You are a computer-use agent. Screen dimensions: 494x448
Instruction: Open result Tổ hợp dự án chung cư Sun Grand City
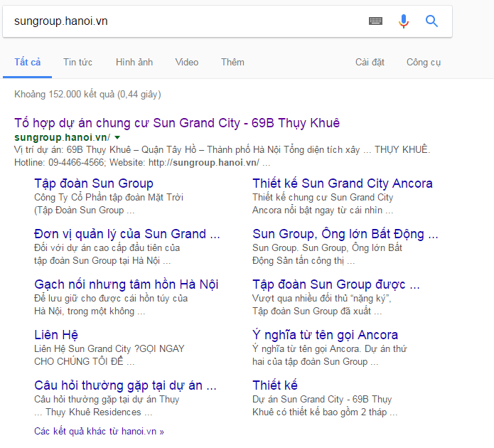(x=177, y=123)
